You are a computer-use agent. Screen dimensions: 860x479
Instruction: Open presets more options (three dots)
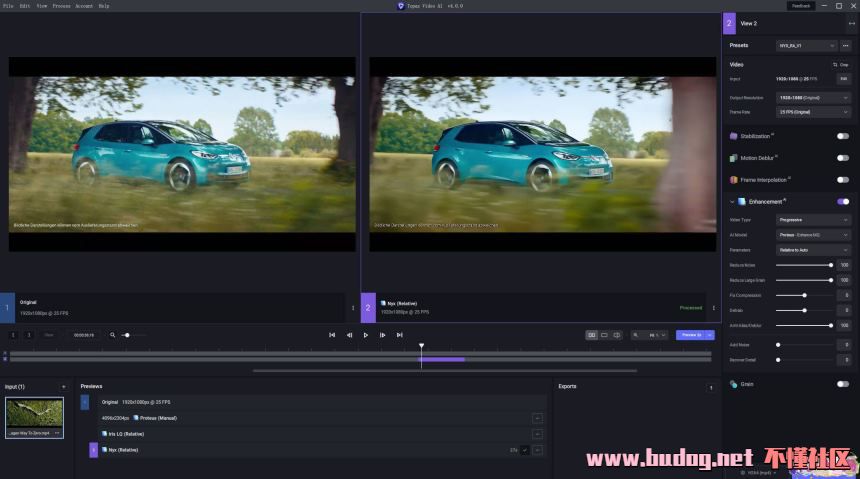(x=845, y=45)
